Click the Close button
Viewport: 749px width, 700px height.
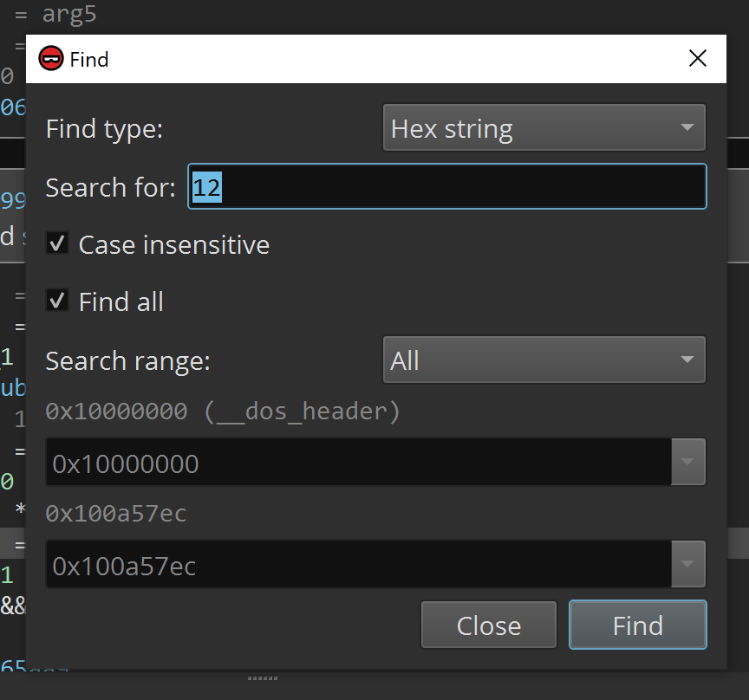[489, 625]
